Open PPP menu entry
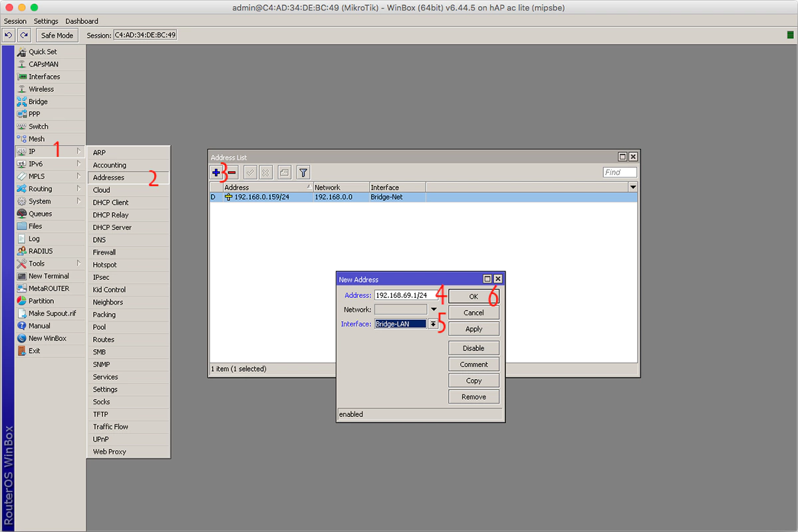798x532 pixels. tap(51, 114)
